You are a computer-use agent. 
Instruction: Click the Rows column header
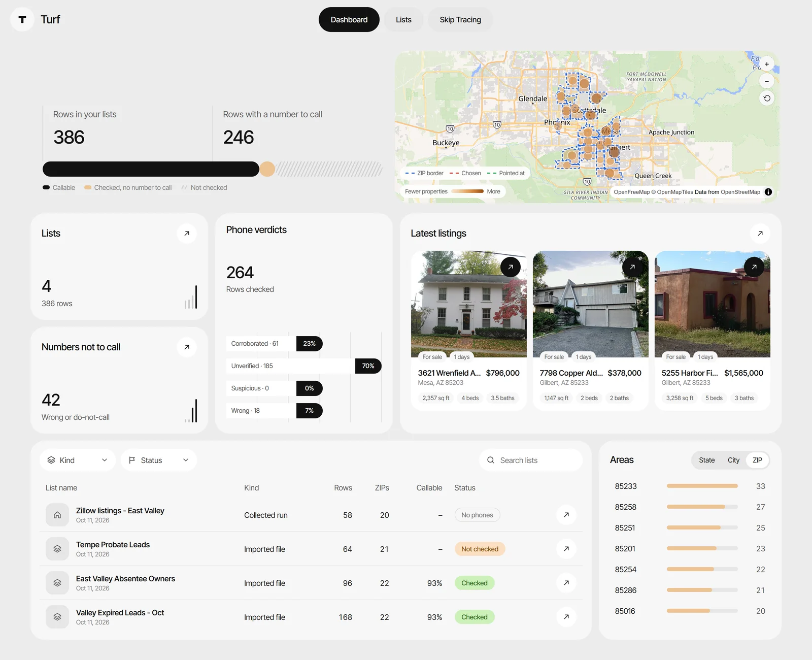tap(343, 488)
